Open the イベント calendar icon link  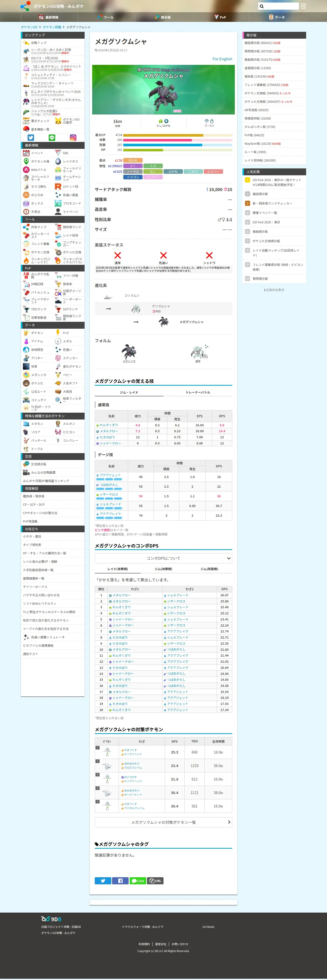36,153
